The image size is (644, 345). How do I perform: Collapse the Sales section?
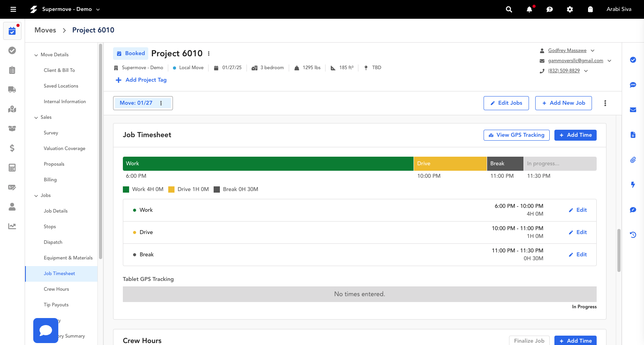(x=36, y=118)
